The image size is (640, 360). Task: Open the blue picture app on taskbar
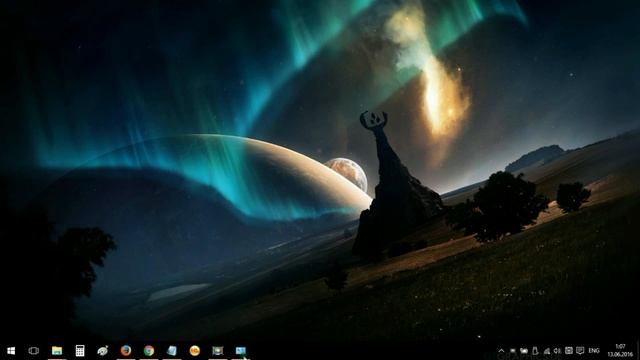click(241, 351)
